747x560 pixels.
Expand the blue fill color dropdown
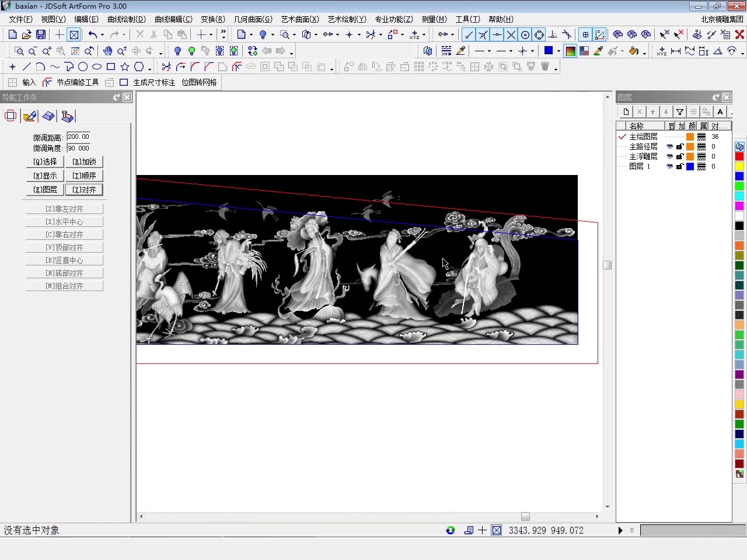558,51
